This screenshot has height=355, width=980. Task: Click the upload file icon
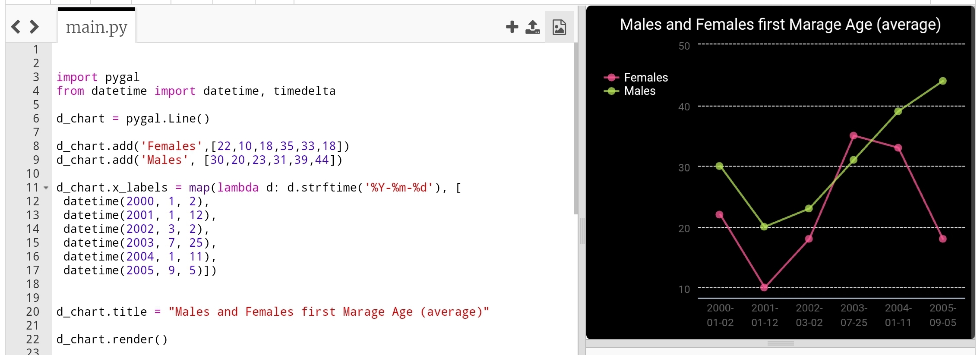[532, 27]
